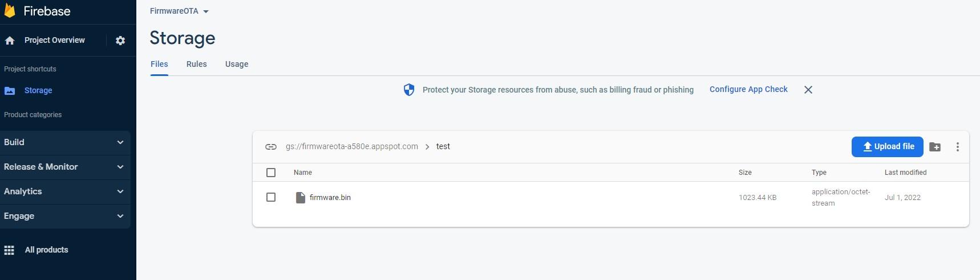Switch to the Usage tab
The width and height of the screenshot is (980, 280).
(x=237, y=64)
